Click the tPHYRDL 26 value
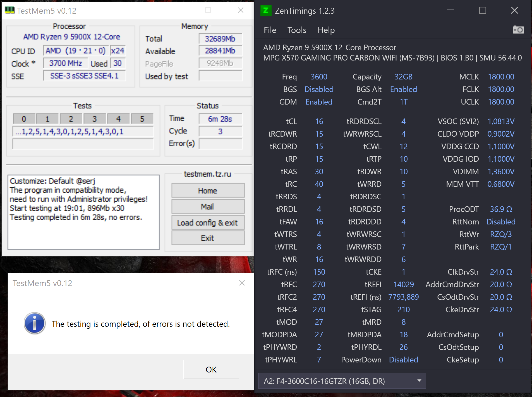The height and width of the screenshot is (397, 532). tap(404, 347)
